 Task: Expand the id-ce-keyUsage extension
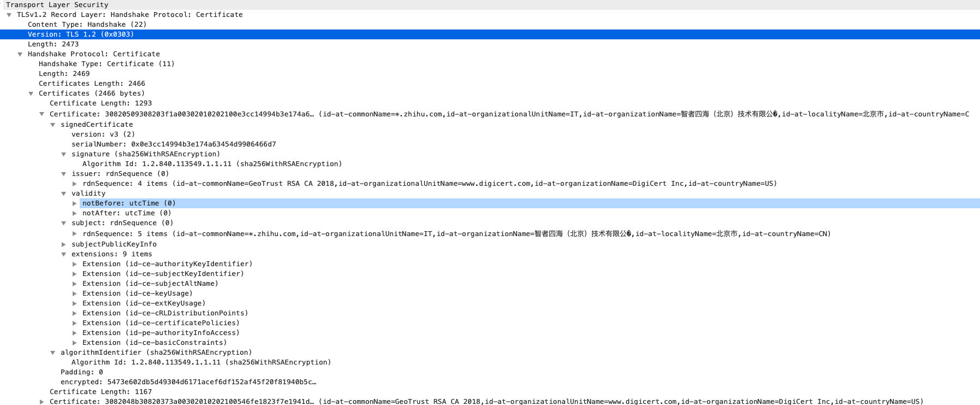click(x=74, y=294)
